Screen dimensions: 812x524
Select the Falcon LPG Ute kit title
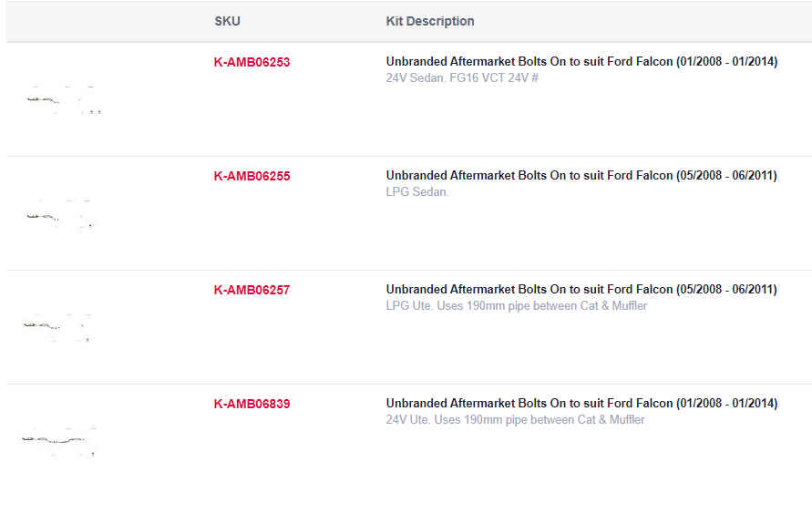581,289
